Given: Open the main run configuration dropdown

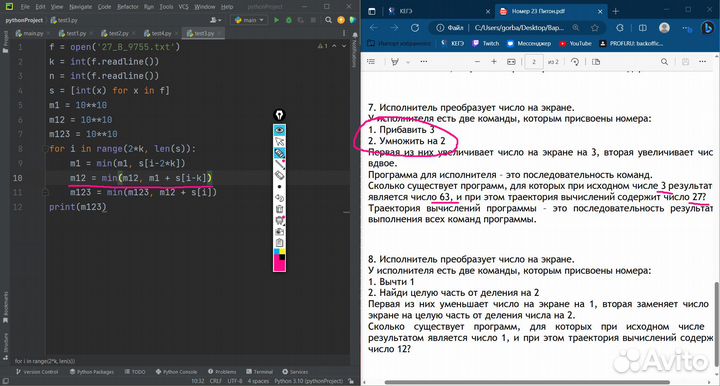Looking at the screenshot, I should click(249, 20).
